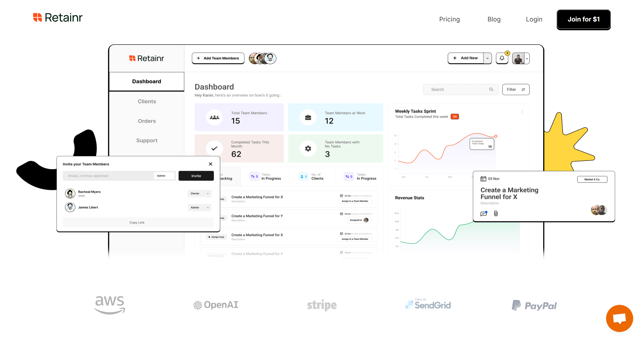Click the red 34 tasks badge
The image size is (644, 341).
pos(454,117)
